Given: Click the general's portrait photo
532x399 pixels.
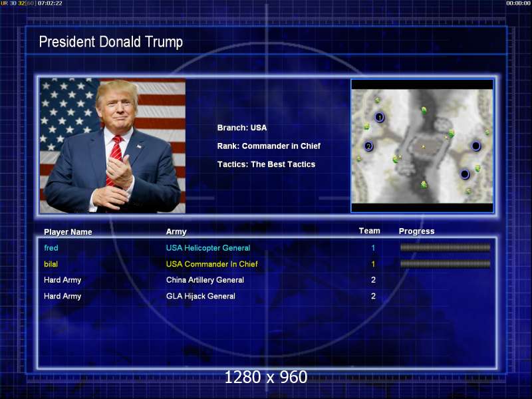Looking at the screenshot, I should point(112,146).
